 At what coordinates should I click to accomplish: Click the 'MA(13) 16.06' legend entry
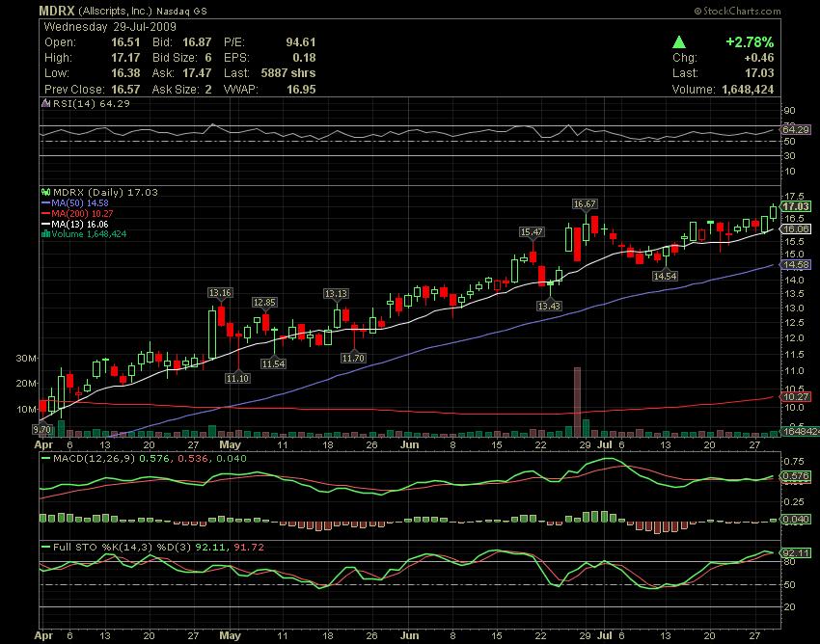tap(80, 225)
